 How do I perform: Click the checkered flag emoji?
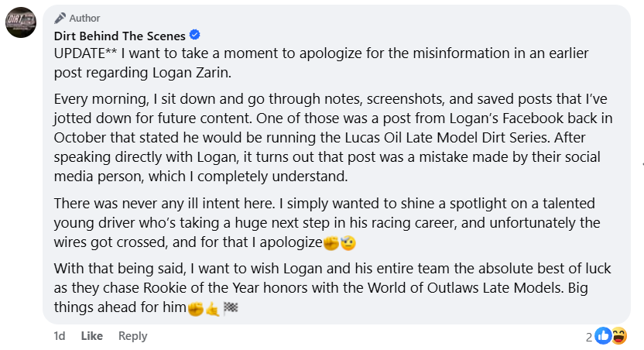[230, 307]
